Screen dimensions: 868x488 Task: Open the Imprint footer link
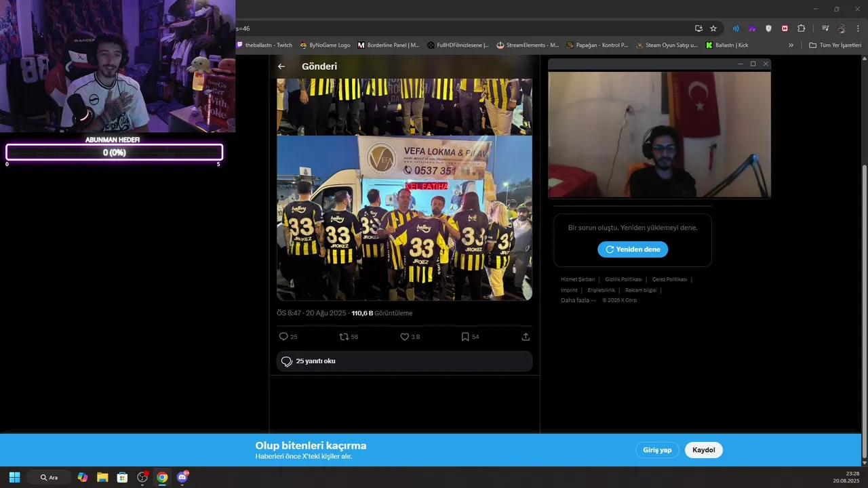click(569, 290)
